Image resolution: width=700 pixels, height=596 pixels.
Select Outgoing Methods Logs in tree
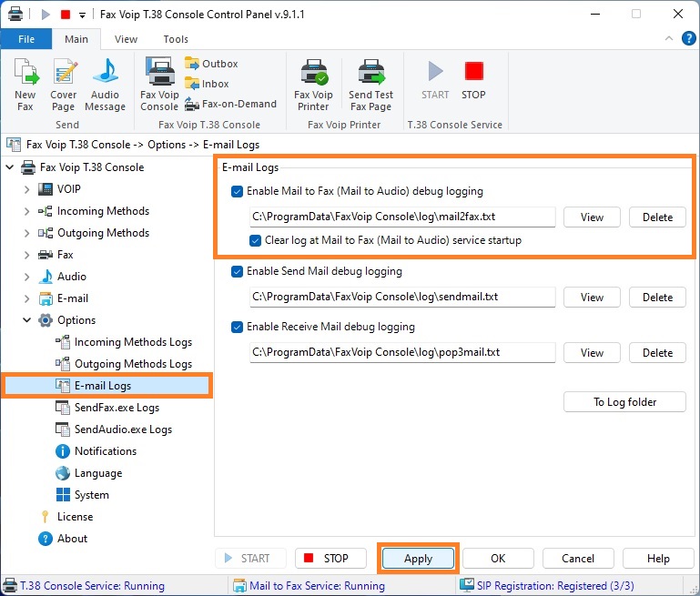[124, 364]
